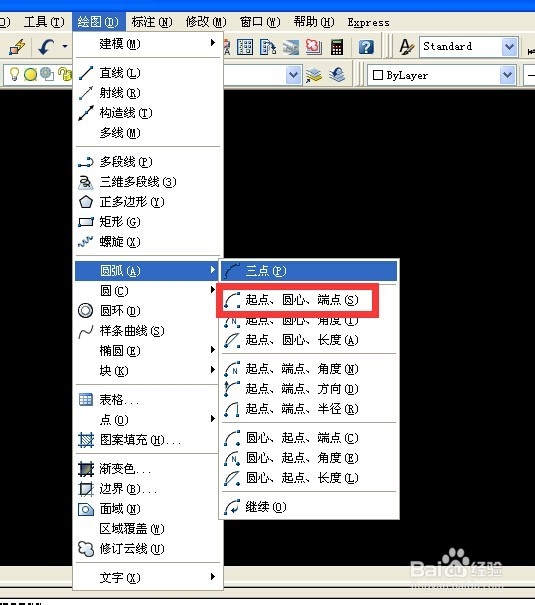Image resolution: width=535 pixels, height=605 pixels.
Task: Pick the 矩形(G) rectangle icon
Action: pyautogui.click(x=86, y=222)
